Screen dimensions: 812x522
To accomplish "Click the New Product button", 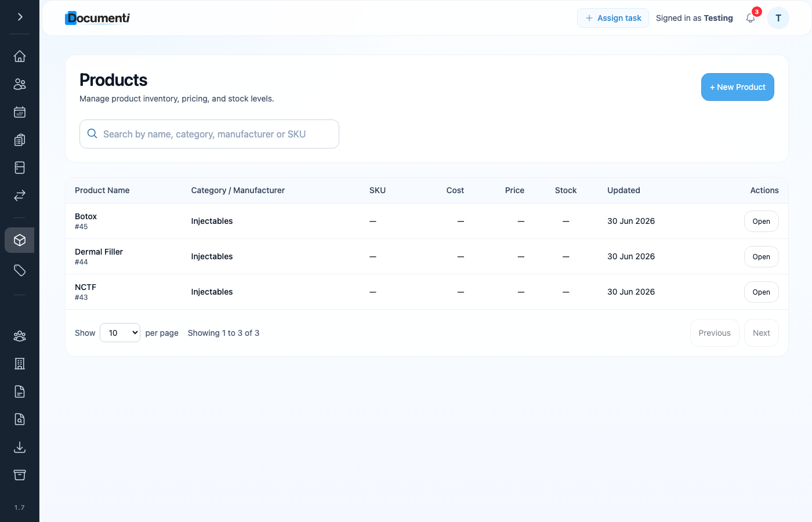I will tap(738, 87).
